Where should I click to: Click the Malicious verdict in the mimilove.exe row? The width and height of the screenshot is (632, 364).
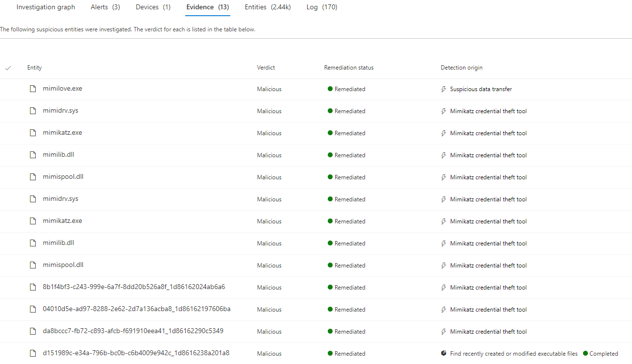(x=269, y=89)
